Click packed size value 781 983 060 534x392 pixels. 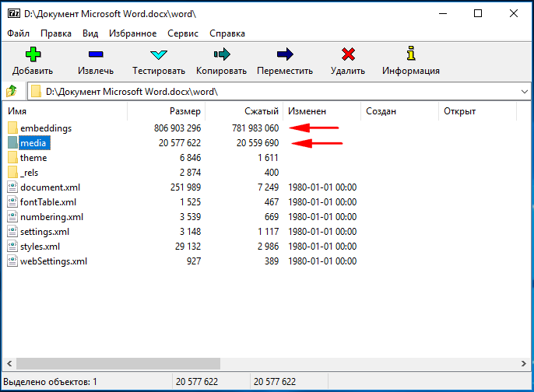click(255, 128)
